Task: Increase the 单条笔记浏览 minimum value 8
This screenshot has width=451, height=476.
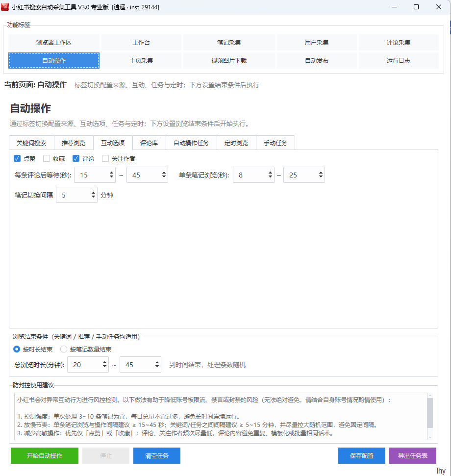Action: pyautogui.click(x=270, y=173)
